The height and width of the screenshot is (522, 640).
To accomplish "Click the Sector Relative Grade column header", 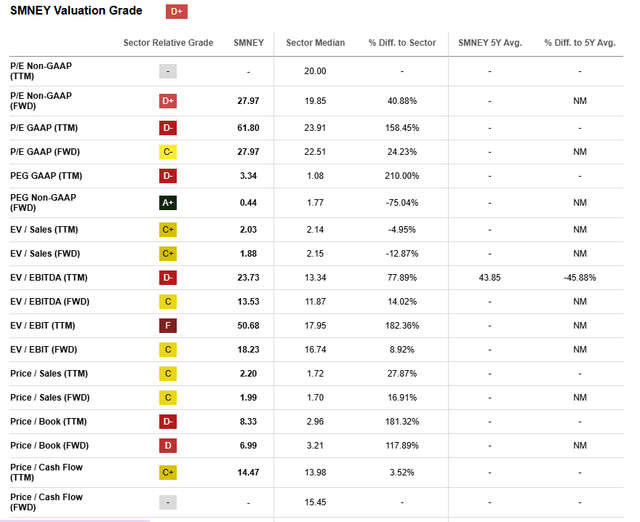I will click(x=168, y=43).
